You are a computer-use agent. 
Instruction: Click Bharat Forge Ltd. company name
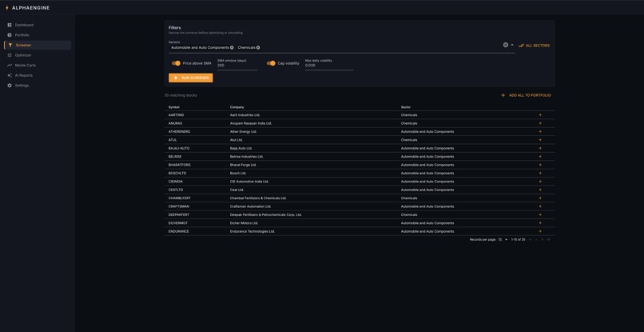click(243, 165)
